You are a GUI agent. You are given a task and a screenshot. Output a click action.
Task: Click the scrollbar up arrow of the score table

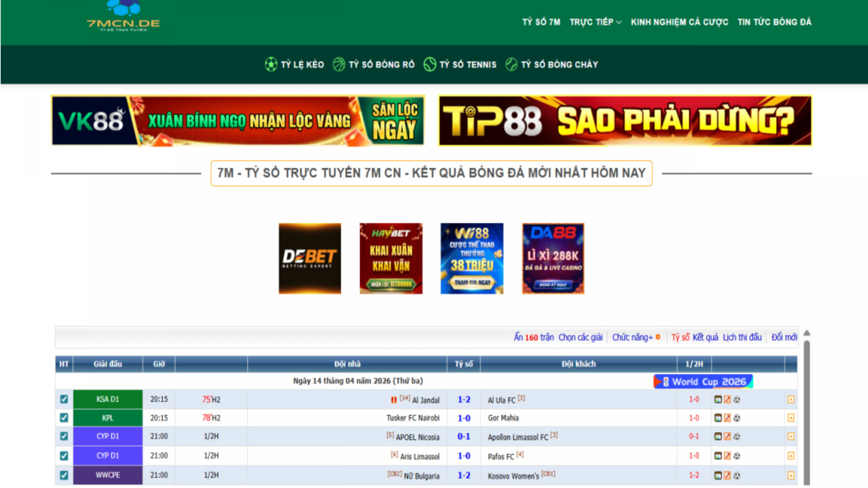tap(807, 333)
